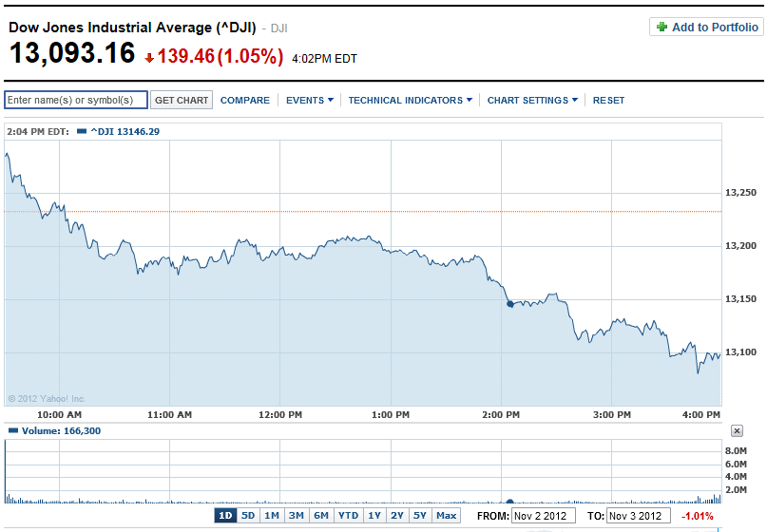This screenshot has height=532, width=767.
Task: Choose the Max time range tab
Action: click(x=446, y=516)
